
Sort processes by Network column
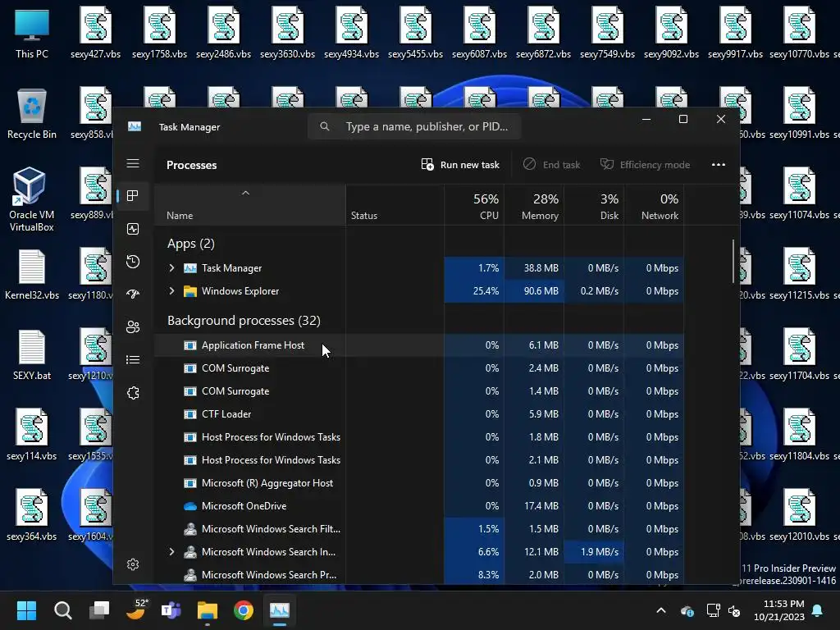654,206
